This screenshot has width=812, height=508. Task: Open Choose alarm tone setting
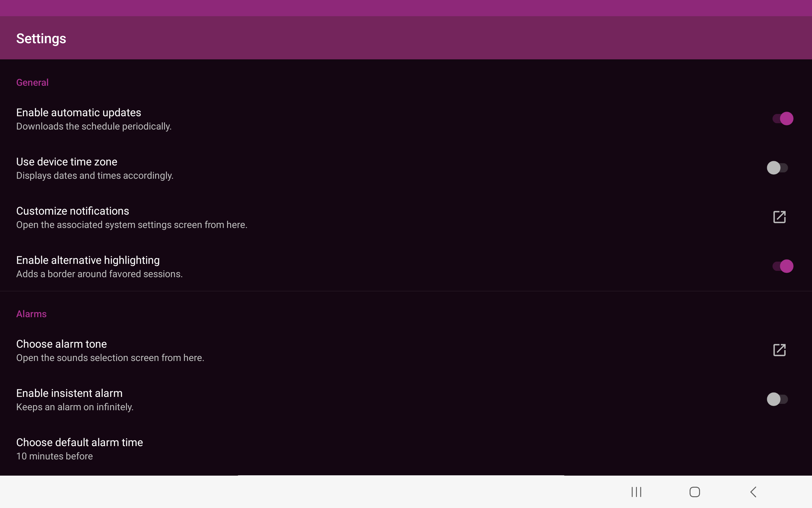tap(406, 350)
